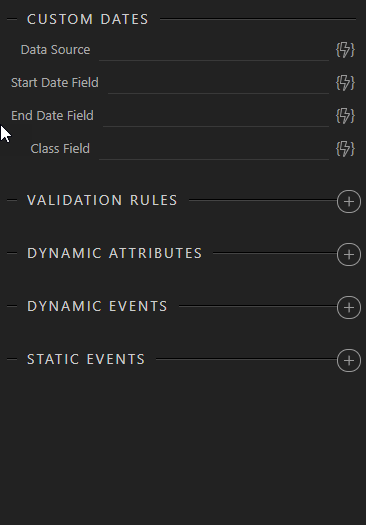The width and height of the screenshot is (366, 525).
Task: Collapse Dynamic Events section via its dash
Action: tap(12, 306)
